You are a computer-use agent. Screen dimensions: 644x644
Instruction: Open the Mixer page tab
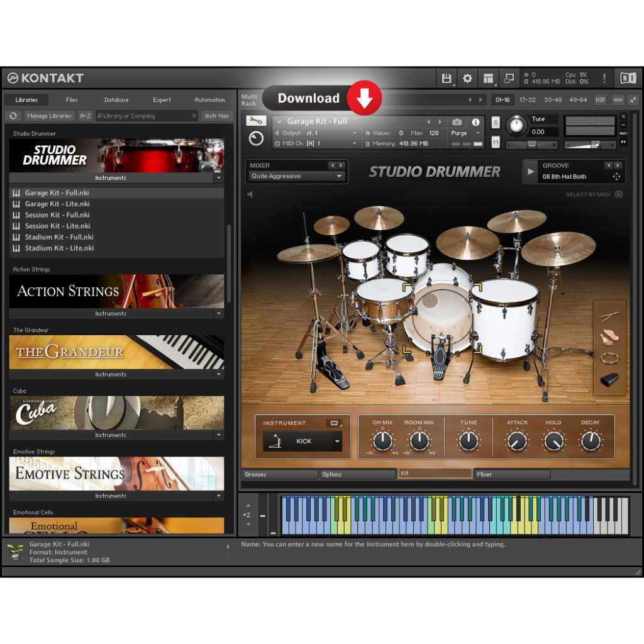point(512,474)
